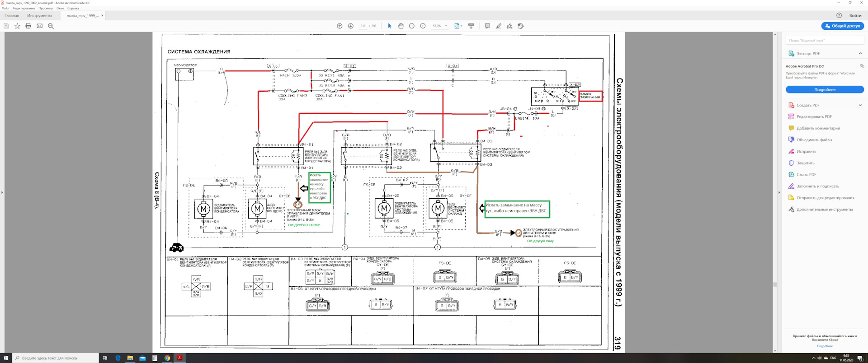868x363 pixels.
Task: Click the scroll up arrow of document scrollbar
Action: coord(775,34)
